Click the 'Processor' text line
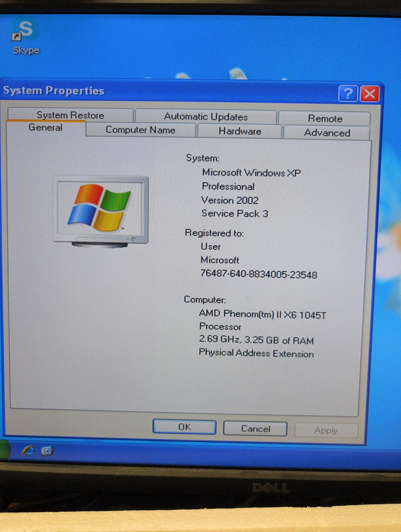 pyautogui.click(x=220, y=327)
